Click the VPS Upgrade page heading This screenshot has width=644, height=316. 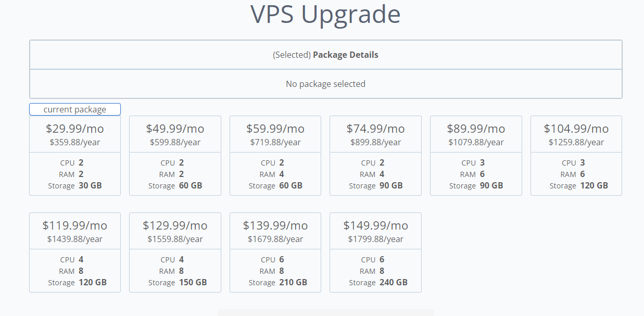(x=325, y=15)
